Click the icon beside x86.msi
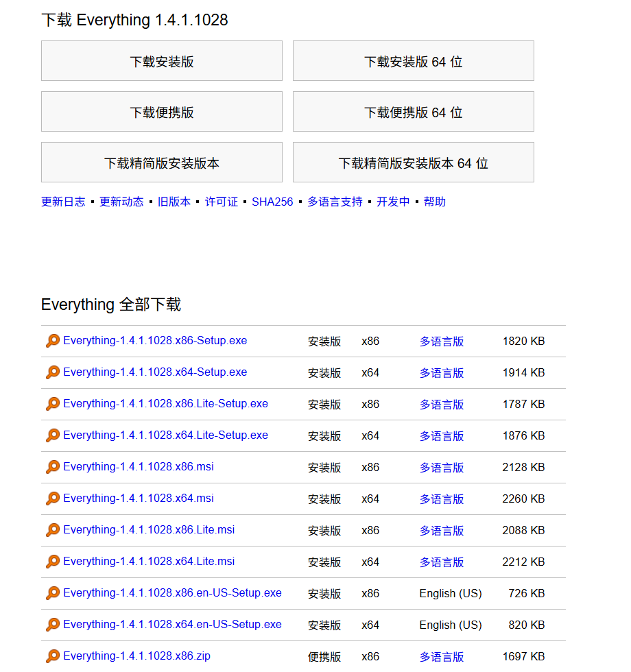 53,467
